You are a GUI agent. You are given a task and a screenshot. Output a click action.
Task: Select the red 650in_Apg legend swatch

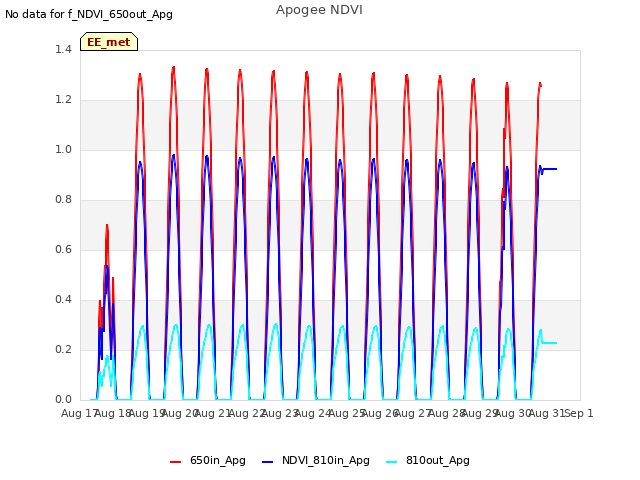(176, 462)
